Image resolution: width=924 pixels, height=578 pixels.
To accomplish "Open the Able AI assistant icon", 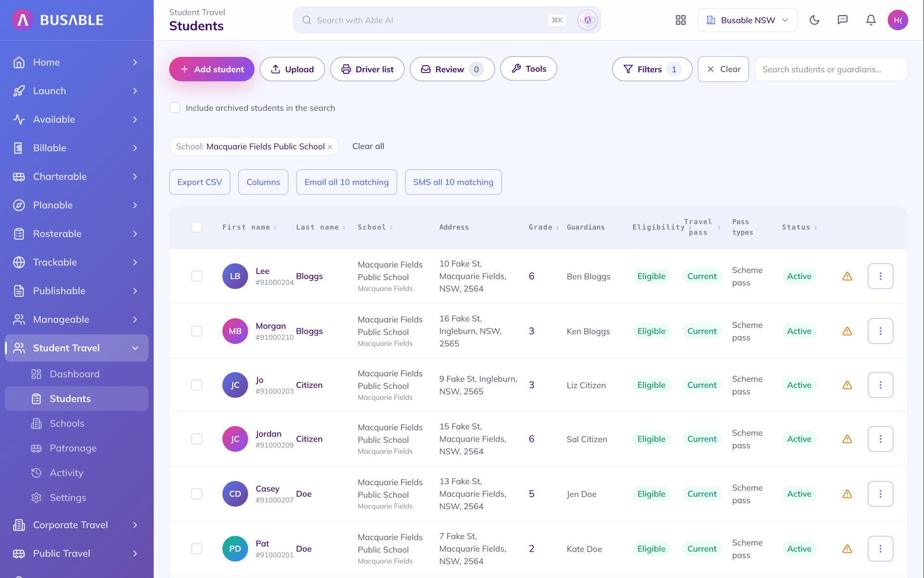I will (x=588, y=20).
